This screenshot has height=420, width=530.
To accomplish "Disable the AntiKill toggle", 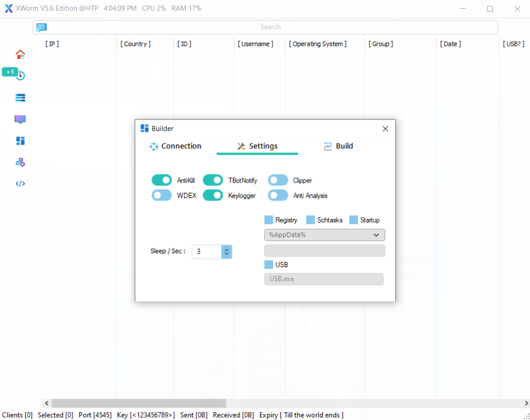I will point(162,180).
